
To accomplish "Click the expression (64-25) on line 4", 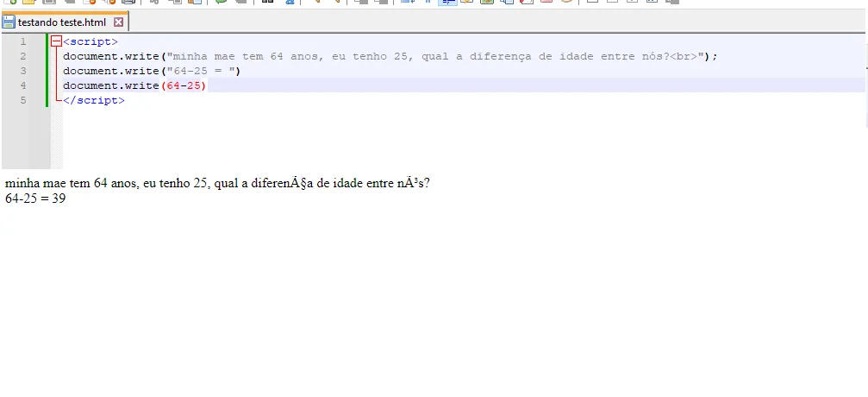I will pyautogui.click(x=184, y=85).
